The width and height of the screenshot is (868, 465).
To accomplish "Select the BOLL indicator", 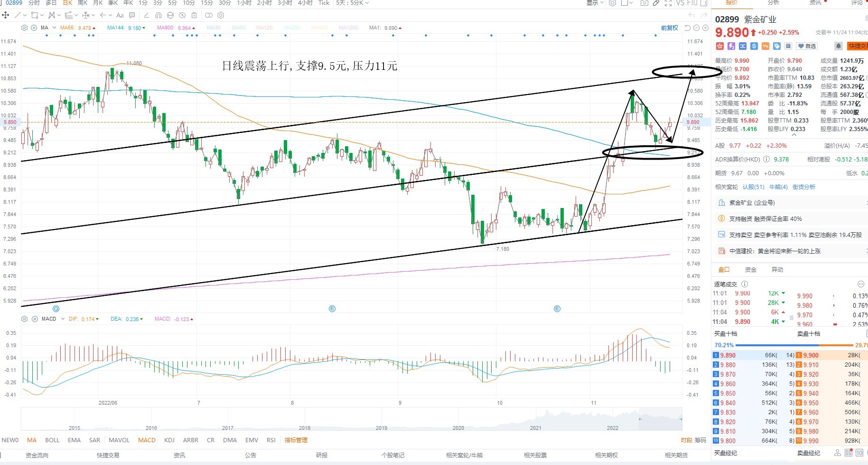I will tap(52, 440).
